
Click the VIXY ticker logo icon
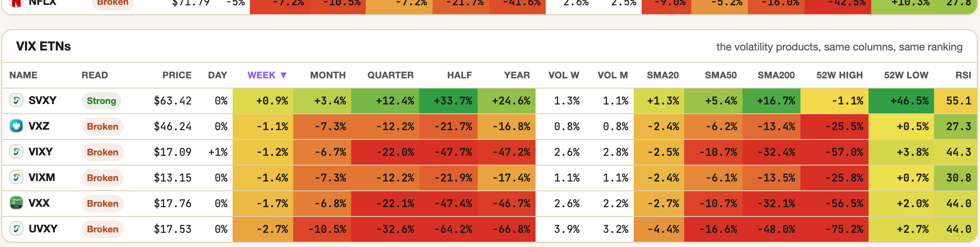pyautogui.click(x=16, y=152)
